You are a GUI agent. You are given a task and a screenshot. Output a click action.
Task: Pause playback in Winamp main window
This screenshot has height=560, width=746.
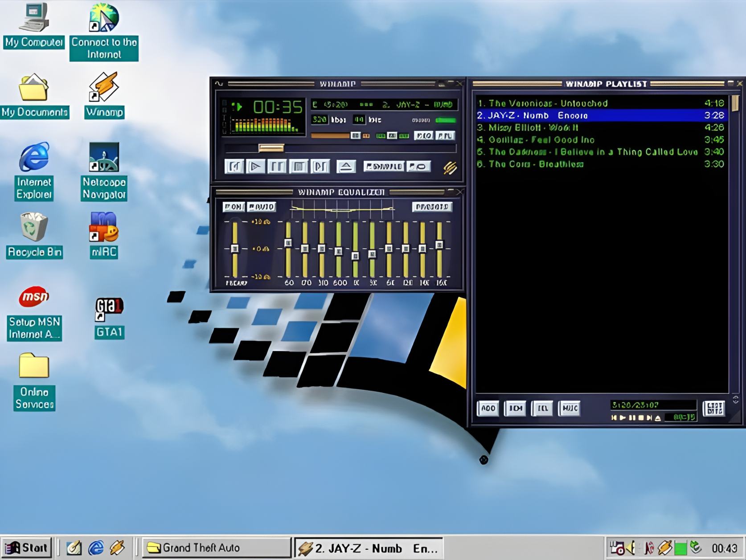tap(277, 167)
